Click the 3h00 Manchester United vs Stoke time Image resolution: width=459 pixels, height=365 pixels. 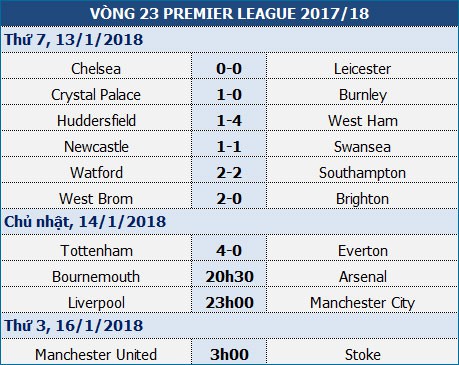pyautogui.click(x=229, y=355)
